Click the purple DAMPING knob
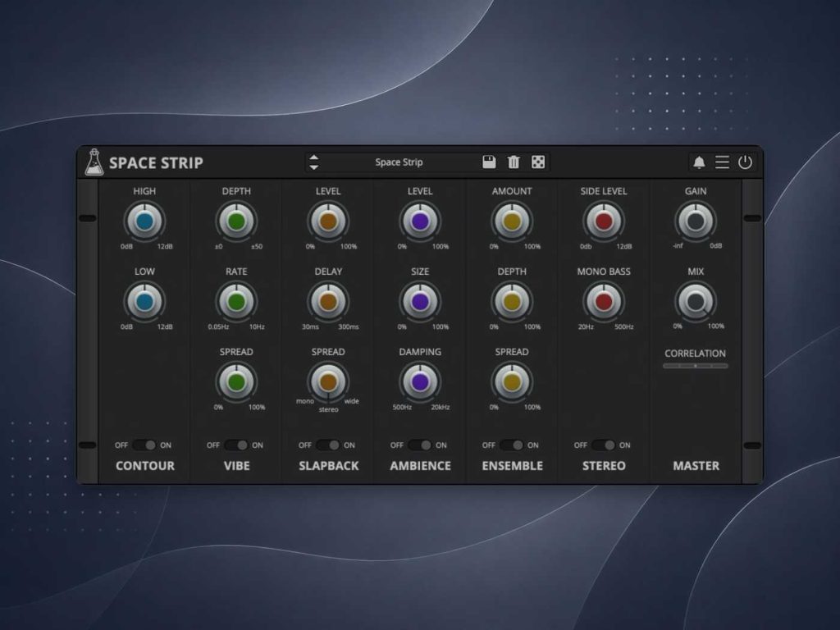Image resolution: width=840 pixels, height=630 pixels. (x=420, y=382)
